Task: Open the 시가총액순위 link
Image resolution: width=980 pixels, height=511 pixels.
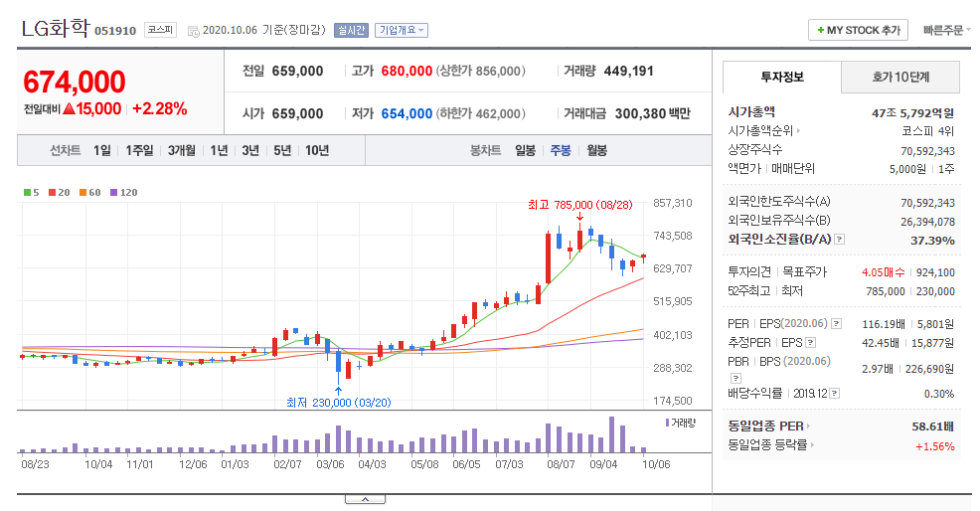Action: [763, 130]
